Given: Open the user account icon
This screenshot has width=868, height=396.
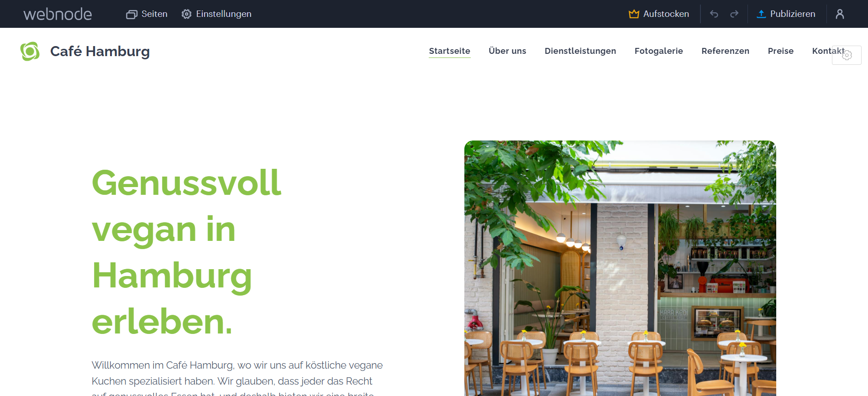Looking at the screenshot, I should tap(840, 14).
